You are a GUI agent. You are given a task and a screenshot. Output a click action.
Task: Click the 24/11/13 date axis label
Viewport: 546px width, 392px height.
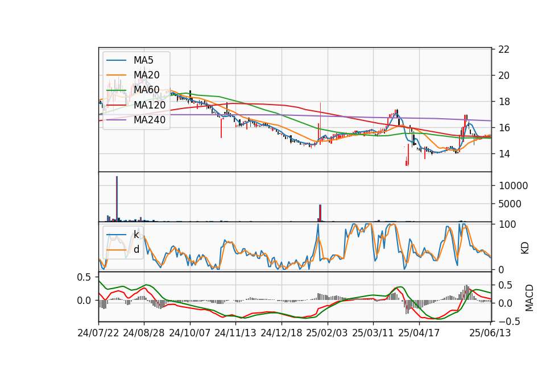point(235,333)
